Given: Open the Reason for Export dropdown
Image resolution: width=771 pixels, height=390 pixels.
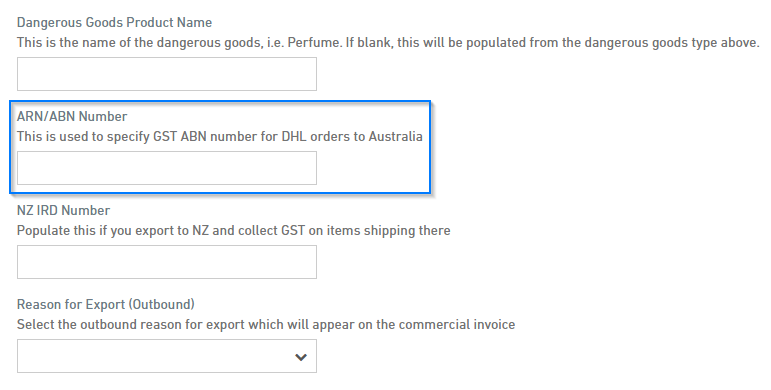Looking at the screenshot, I should click(167, 356).
